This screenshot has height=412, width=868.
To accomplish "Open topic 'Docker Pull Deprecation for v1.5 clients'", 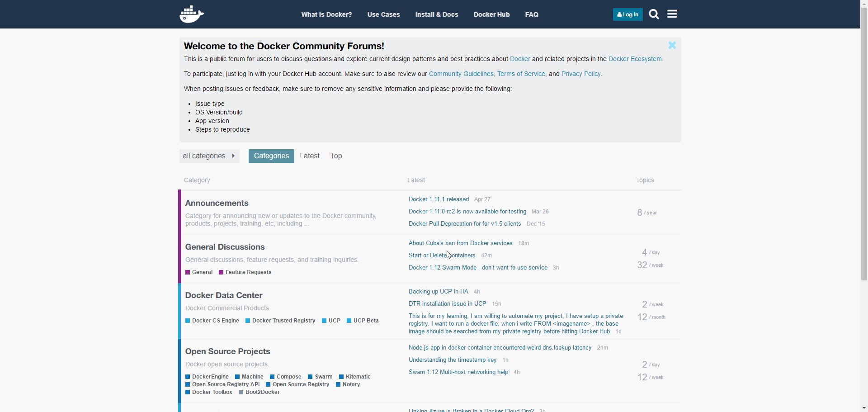I will 465,224.
